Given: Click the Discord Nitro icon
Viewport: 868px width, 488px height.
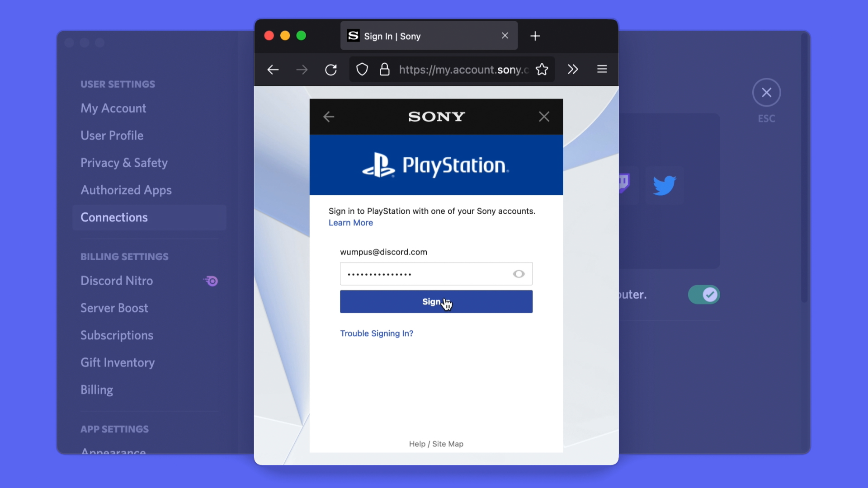Looking at the screenshot, I should click(210, 281).
